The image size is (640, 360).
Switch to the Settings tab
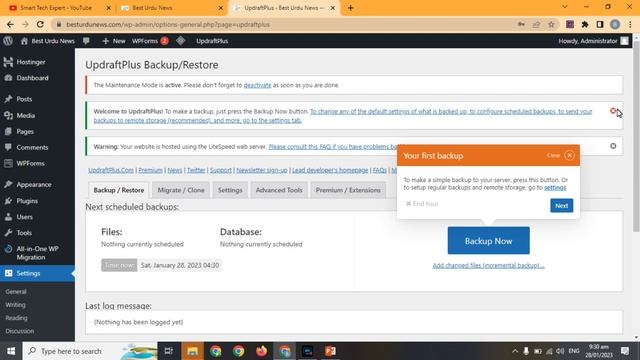point(230,190)
